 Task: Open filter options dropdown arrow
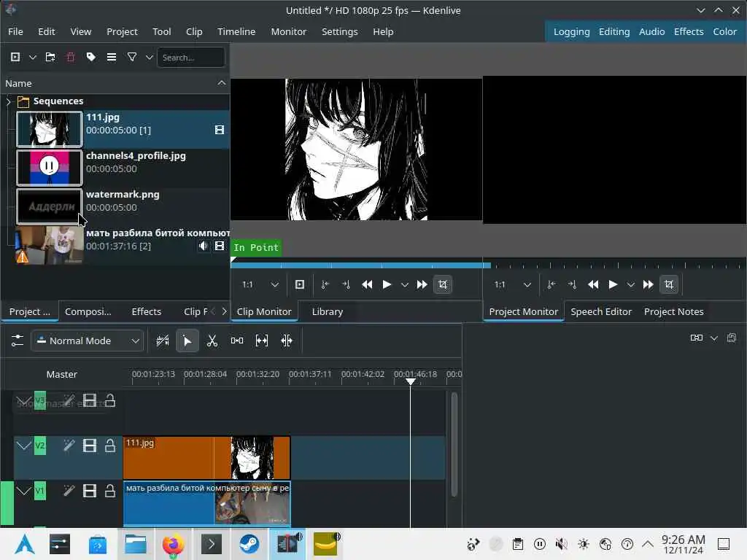tap(149, 57)
